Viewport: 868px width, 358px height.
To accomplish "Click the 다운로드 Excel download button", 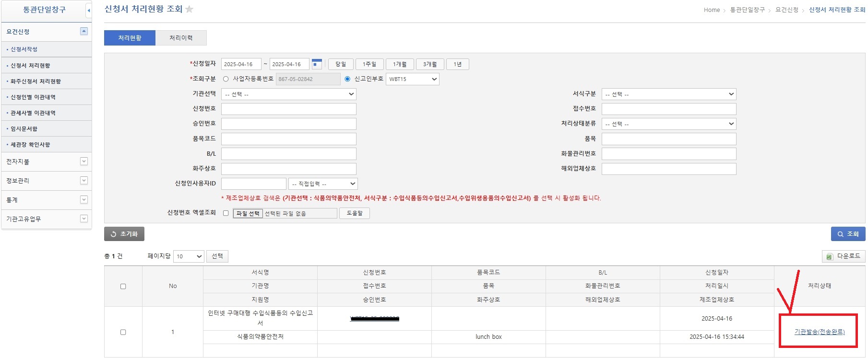I will [x=844, y=256].
